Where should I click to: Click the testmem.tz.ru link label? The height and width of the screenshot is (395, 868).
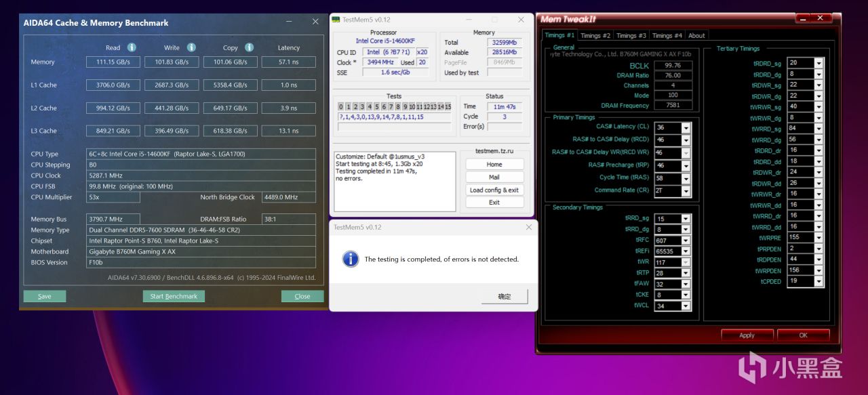[494, 152]
